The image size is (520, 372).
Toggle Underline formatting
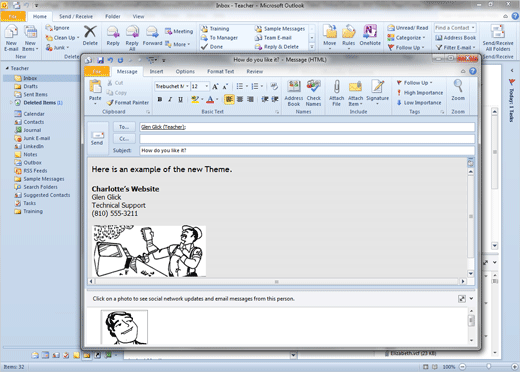(180, 99)
